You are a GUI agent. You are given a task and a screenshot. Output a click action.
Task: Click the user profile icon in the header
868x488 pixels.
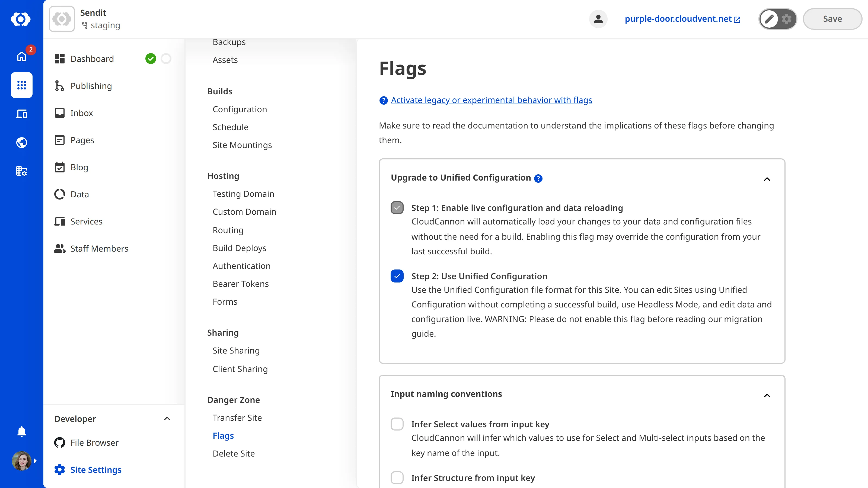598,19
